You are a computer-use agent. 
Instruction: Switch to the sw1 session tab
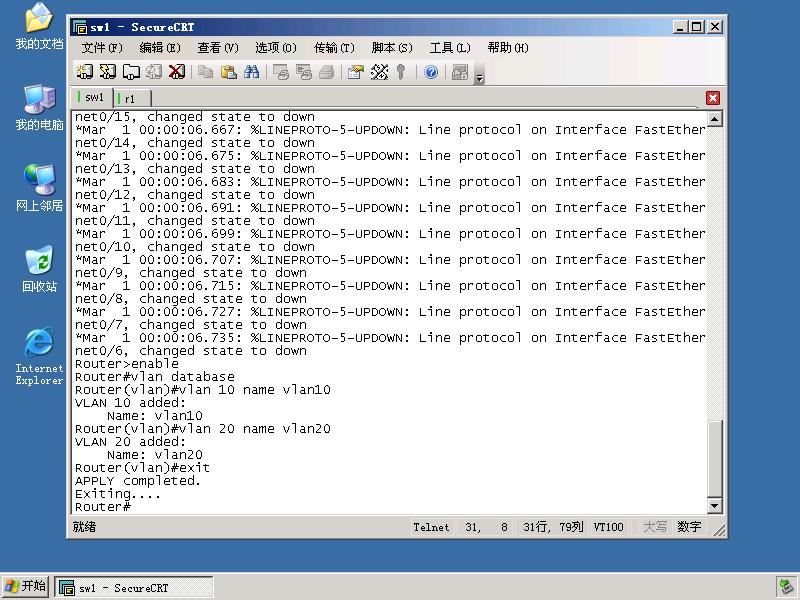tap(91, 97)
